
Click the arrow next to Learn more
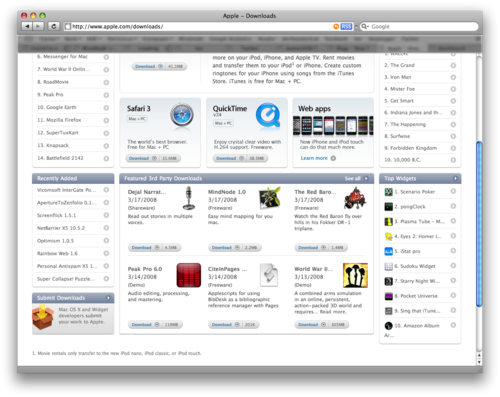pyautogui.click(x=333, y=158)
